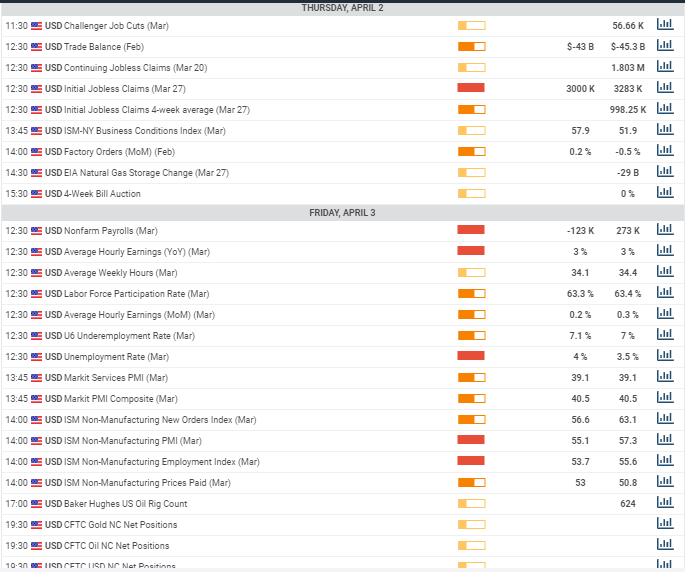Open chart for Factory Orders (MoM) row
This screenshot has width=685, height=572.
(x=664, y=151)
